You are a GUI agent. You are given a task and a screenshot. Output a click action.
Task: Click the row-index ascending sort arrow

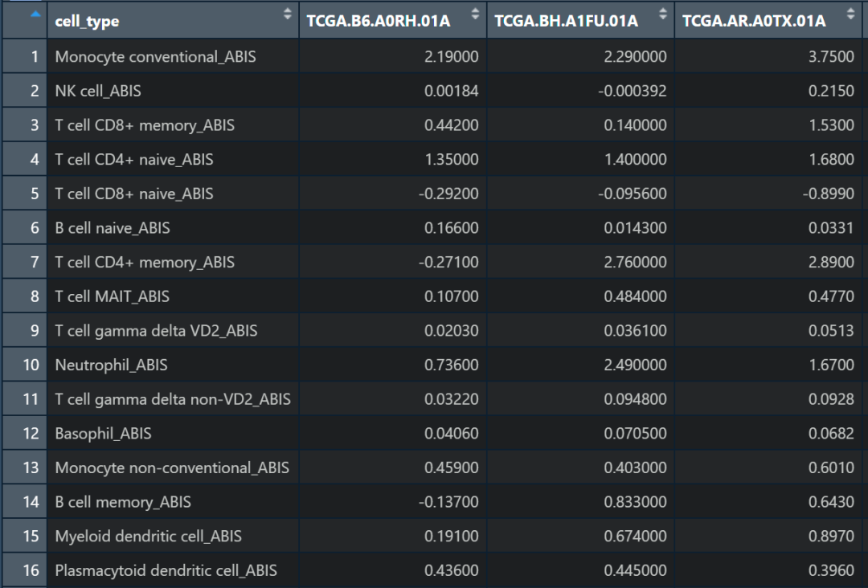coord(35,14)
